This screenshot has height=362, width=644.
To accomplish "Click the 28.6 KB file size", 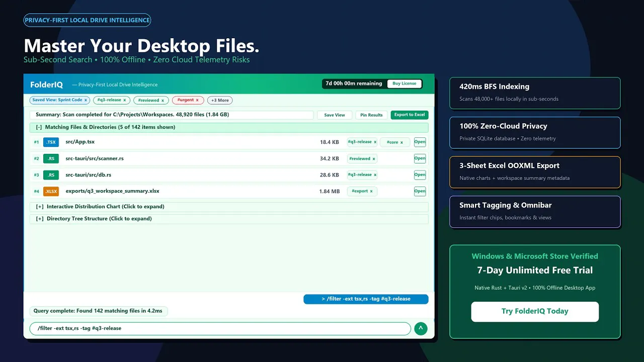I will click(x=330, y=175).
